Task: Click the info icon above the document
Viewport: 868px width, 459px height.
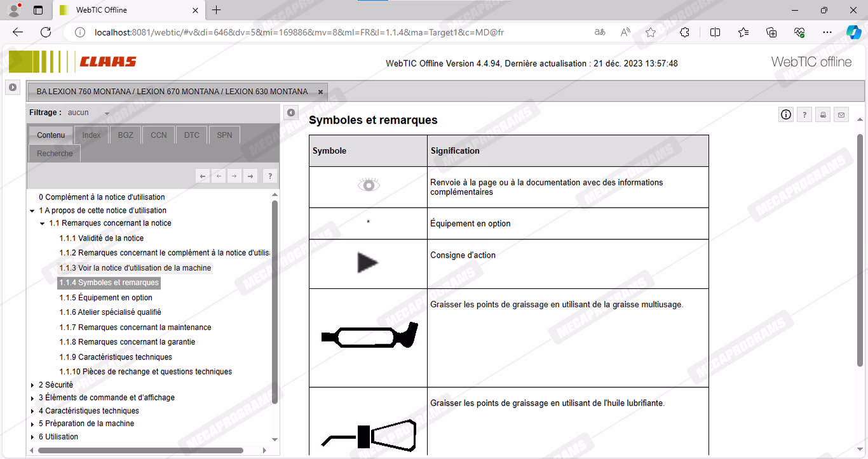Action: (786, 115)
